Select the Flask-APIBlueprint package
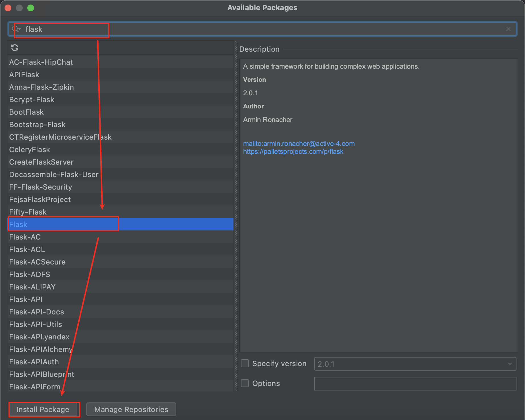 [x=120, y=374]
